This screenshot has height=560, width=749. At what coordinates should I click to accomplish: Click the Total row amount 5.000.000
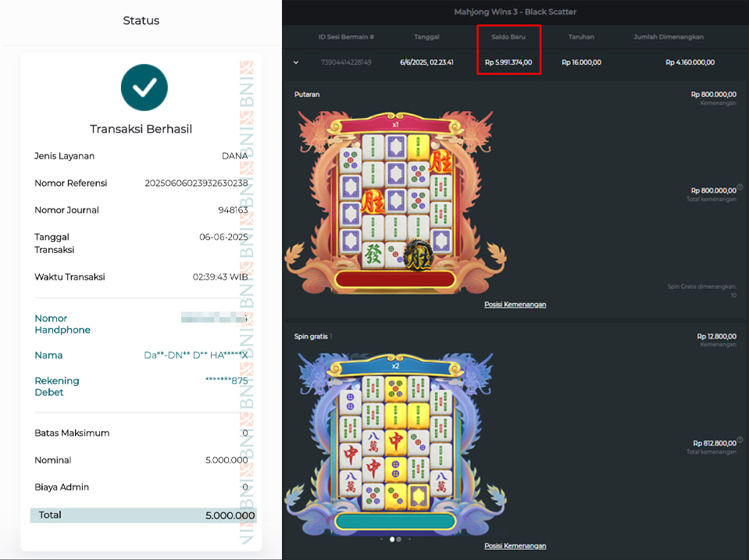pyautogui.click(x=230, y=515)
